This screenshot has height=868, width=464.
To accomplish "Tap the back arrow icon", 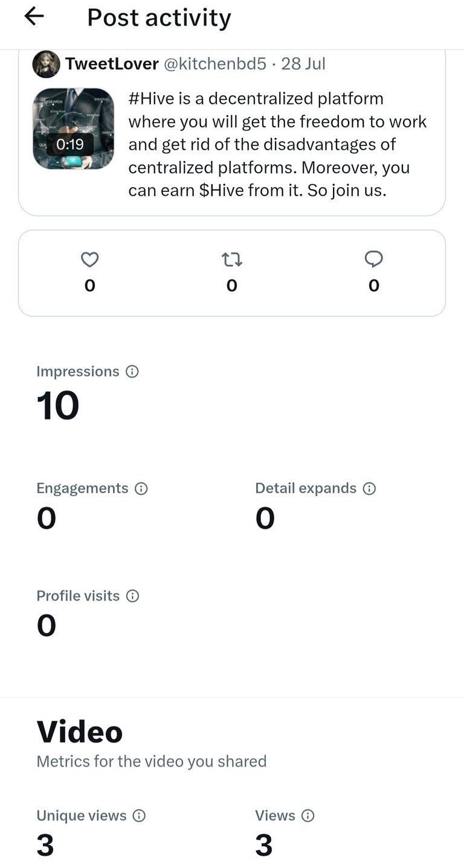I will [34, 17].
